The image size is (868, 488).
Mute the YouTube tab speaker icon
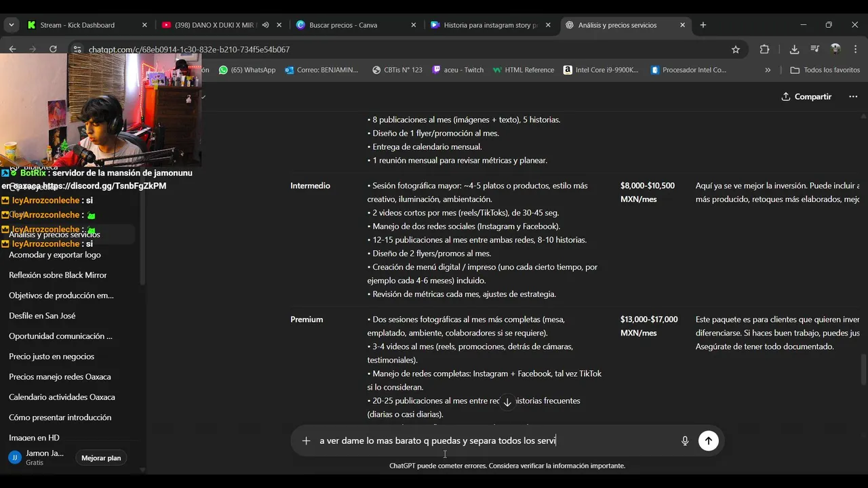(265, 25)
